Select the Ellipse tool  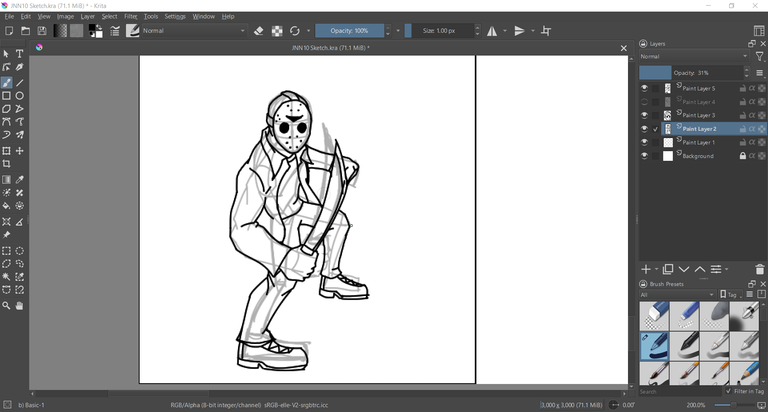pyautogui.click(x=20, y=96)
